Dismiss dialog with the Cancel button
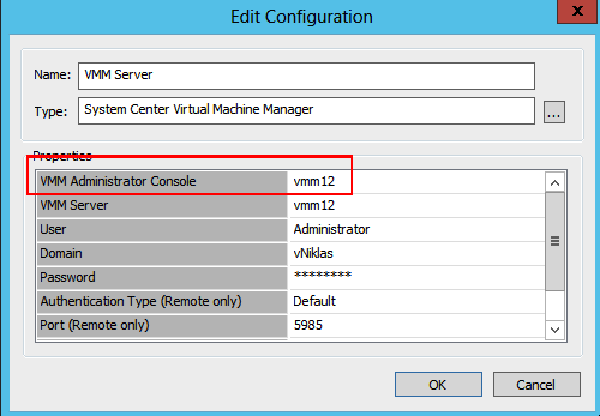 (536, 384)
